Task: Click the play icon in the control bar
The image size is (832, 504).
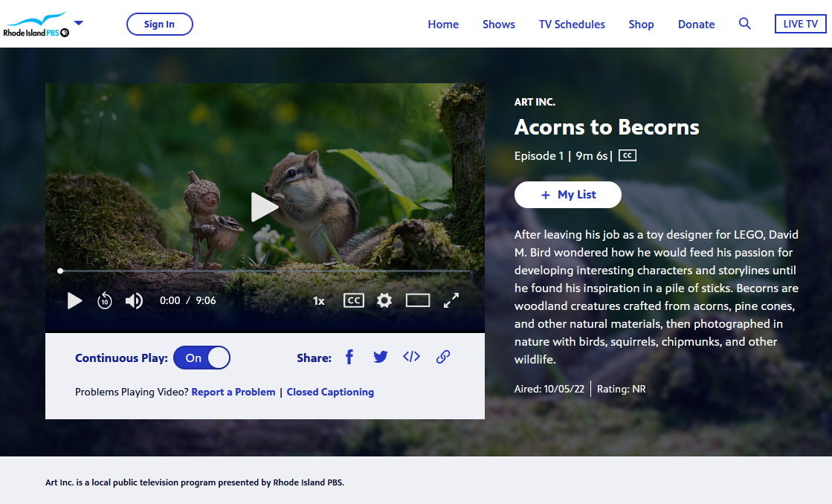Action: tap(75, 301)
